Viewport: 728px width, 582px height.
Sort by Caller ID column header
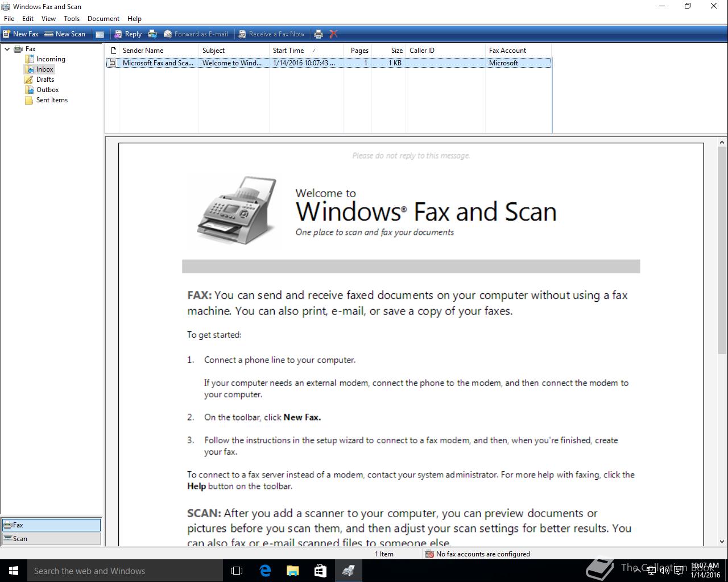coord(445,51)
